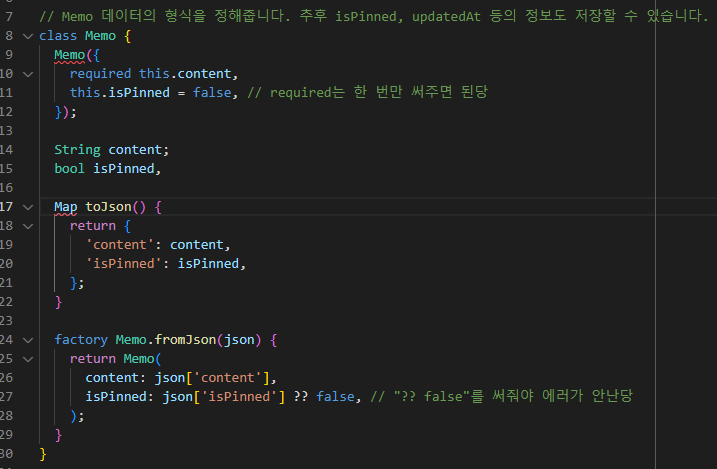Click 'required' keyword before this.content
717x469 pixels.
coord(100,74)
